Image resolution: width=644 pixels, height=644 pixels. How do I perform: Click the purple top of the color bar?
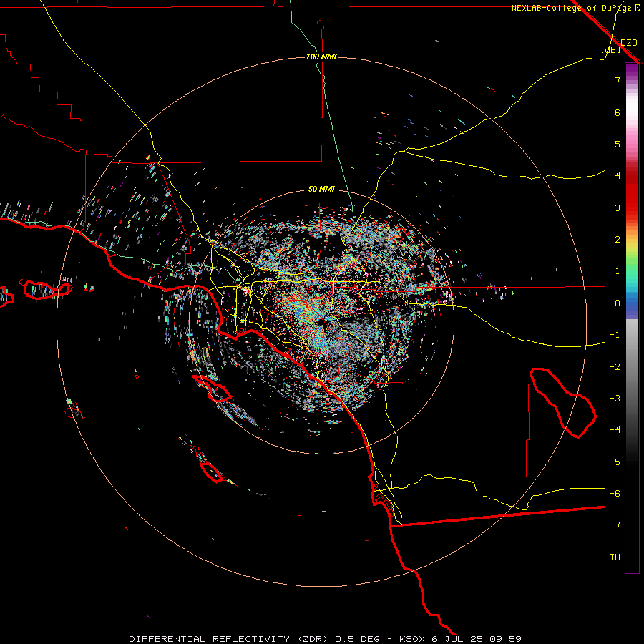[x=632, y=70]
